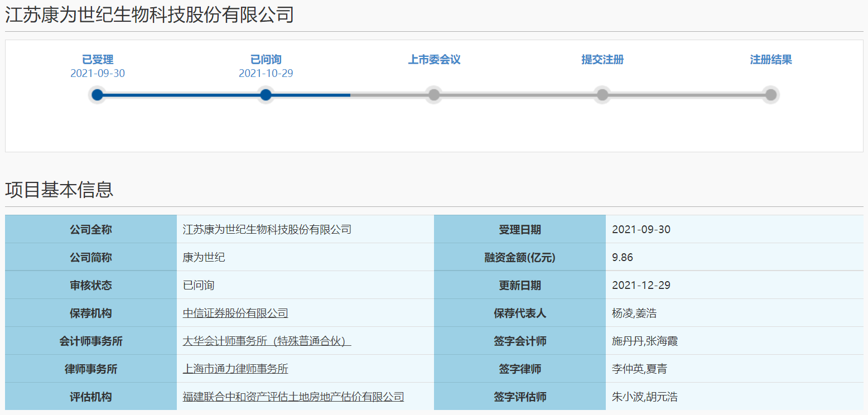868x415 pixels.
Task: Click the 提交注册 timeline node dot
Action: [602, 95]
